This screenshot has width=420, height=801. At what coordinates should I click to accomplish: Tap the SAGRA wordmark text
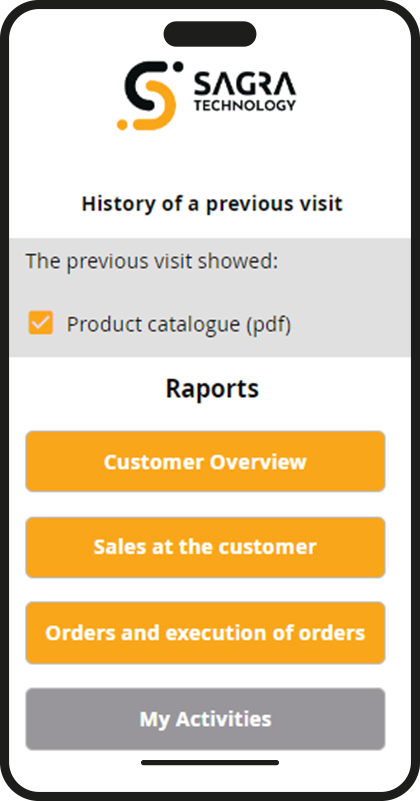point(245,84)
